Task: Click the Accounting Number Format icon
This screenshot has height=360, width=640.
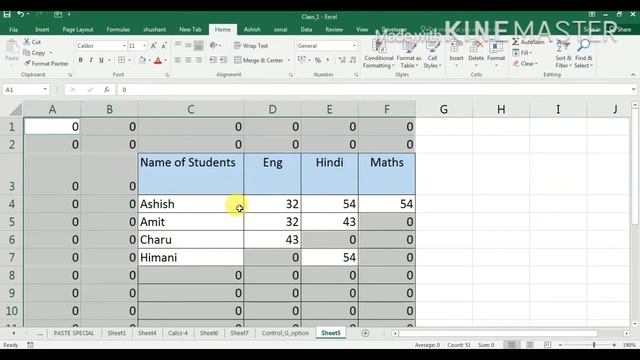Action: pos(302,60)
